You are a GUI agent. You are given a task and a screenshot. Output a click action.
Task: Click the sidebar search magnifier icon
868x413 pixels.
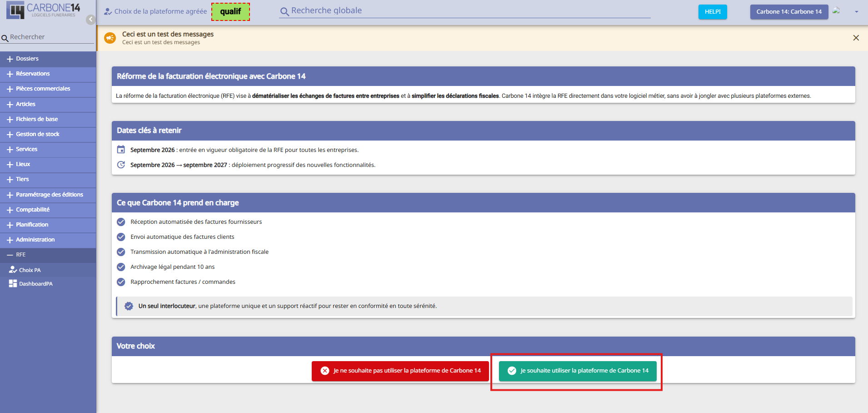click(5, 38)
